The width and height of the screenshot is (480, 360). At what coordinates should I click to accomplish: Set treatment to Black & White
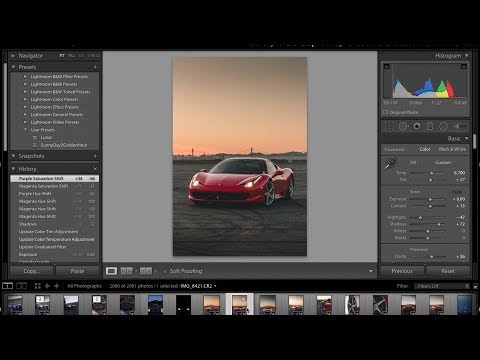click(452, 149)
